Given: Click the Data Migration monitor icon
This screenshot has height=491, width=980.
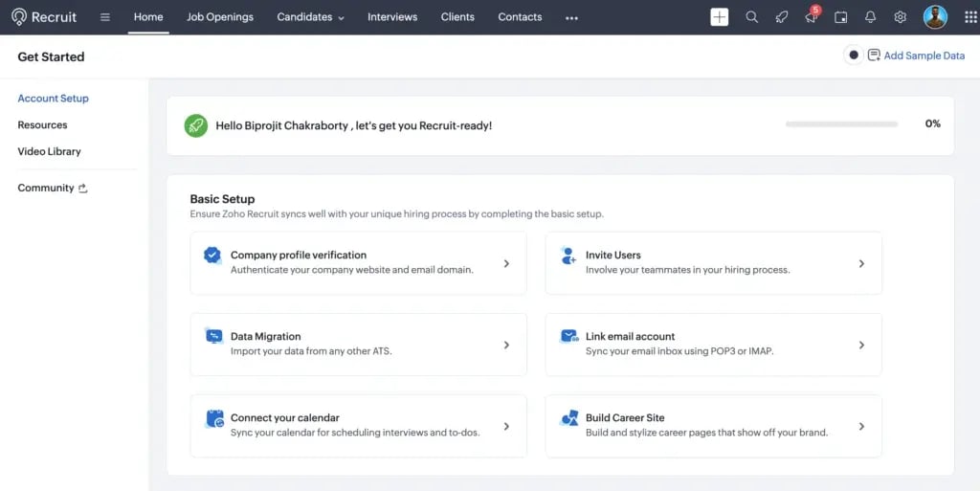Looking at the screenshot, I should pos(213,336).
